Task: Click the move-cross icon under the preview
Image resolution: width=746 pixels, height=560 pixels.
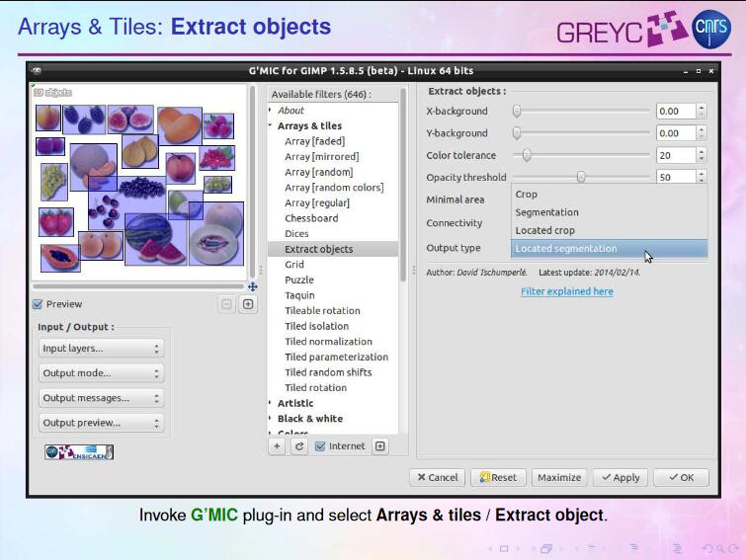Action: (252, 286)
